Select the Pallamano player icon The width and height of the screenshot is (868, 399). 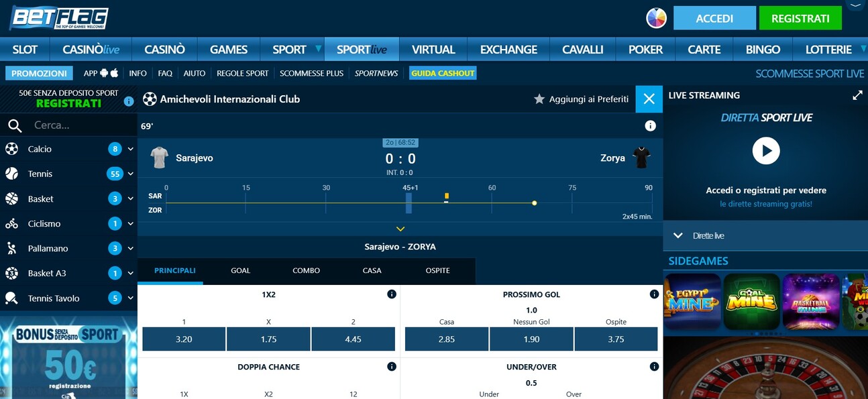click(11, 248)
